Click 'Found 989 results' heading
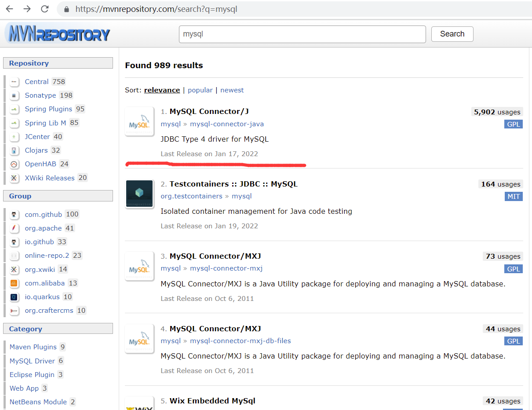This screenshot has width=532, height=410. (x=164, y=66)
